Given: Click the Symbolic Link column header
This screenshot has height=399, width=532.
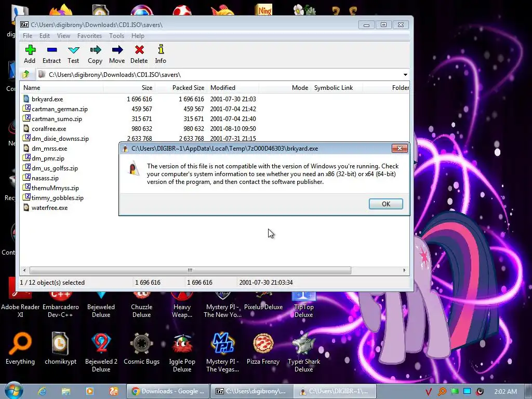Looking at the screenshot, I should tap(337, 87).
